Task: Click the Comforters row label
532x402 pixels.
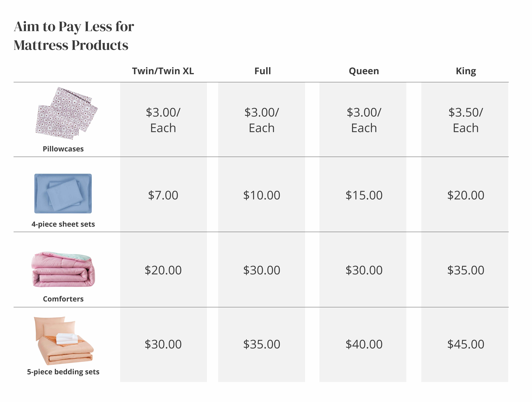Action: point(63,299)
